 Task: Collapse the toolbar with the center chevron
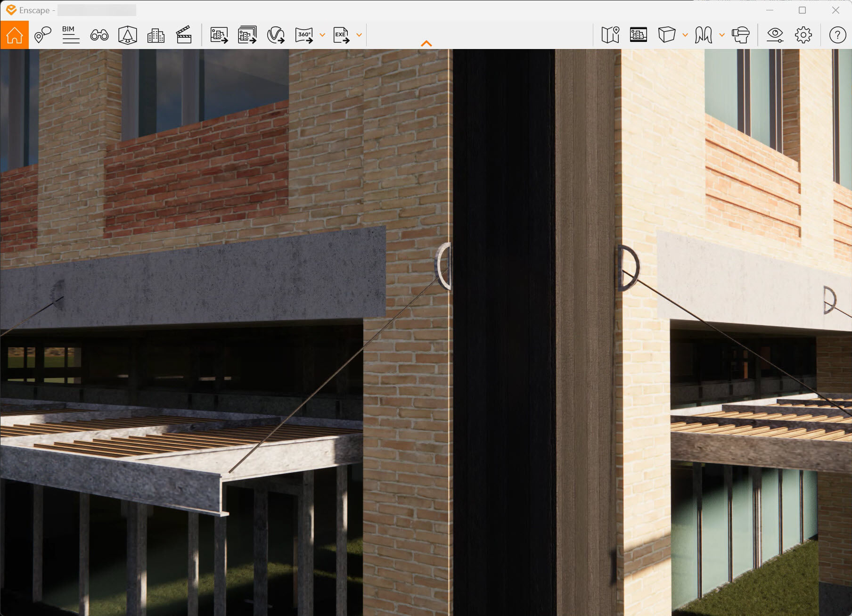(x=426, y=43)
